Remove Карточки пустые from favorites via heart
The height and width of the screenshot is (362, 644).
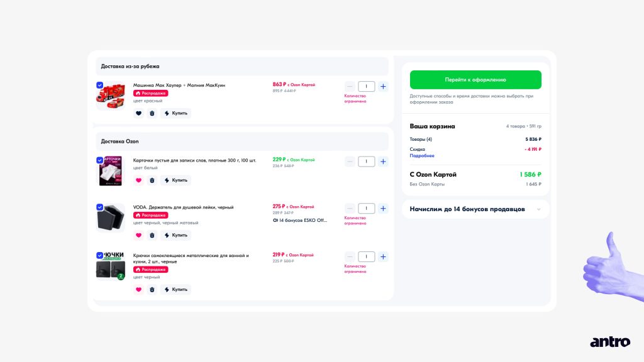138,180
